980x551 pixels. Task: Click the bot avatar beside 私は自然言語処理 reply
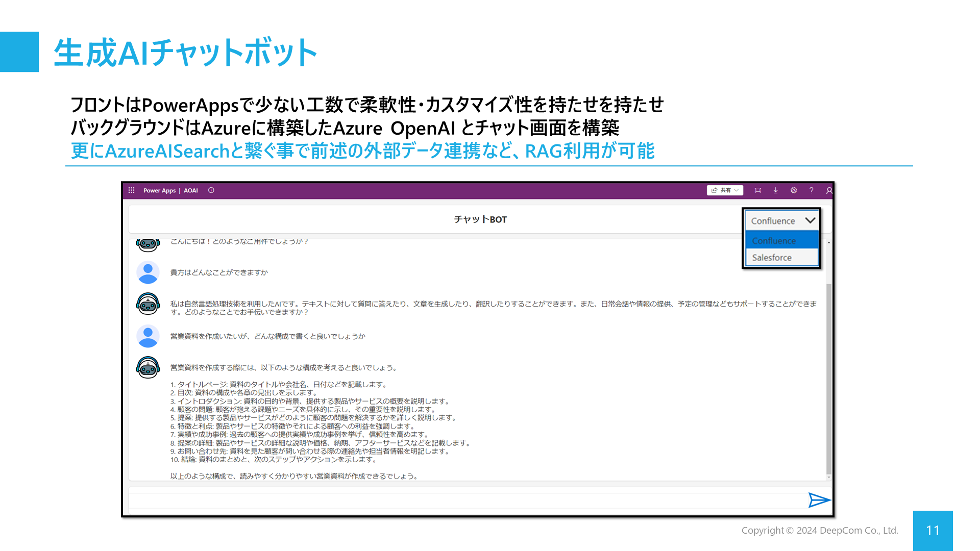148,304
